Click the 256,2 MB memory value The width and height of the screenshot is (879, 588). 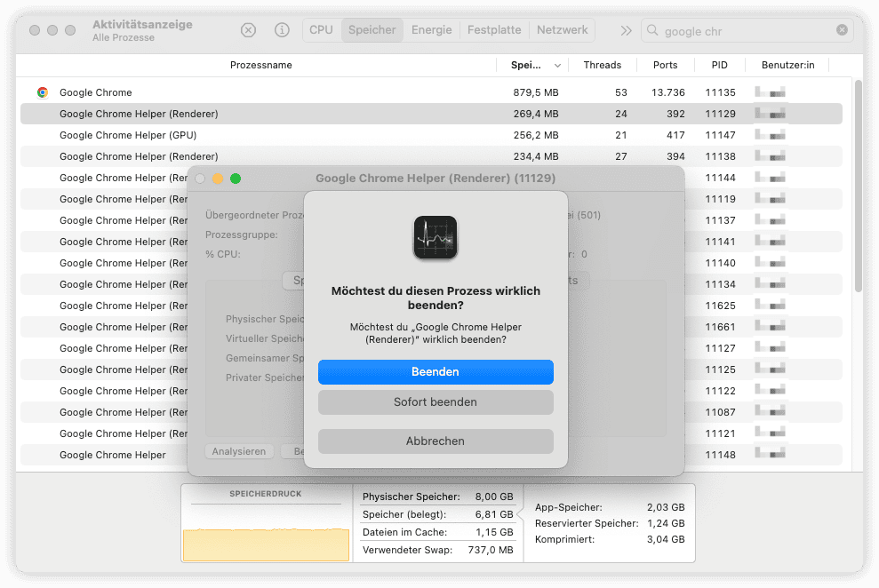[536, 135]
